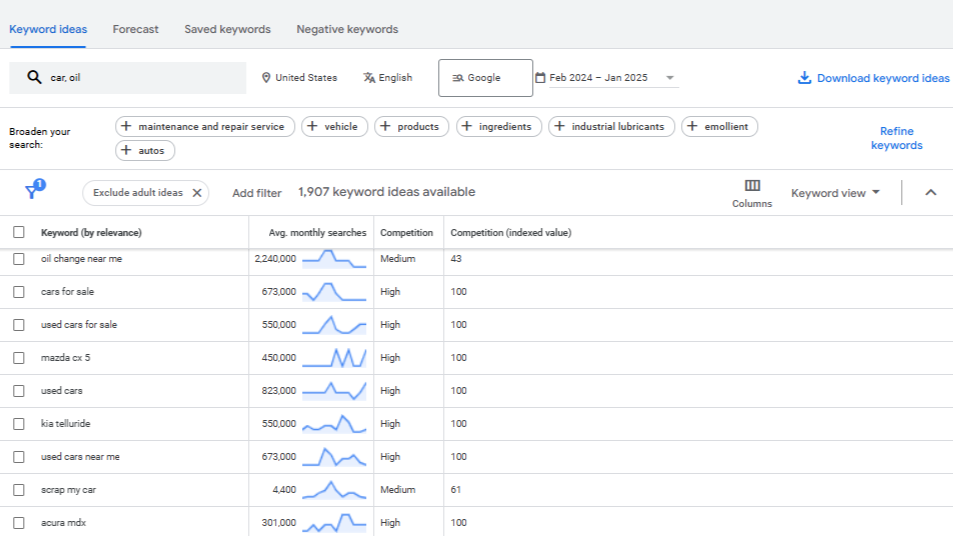Click the 1,907 keyword ideas available text
The width and height of the screenshot is (953, 536).
tap(387, 192)
